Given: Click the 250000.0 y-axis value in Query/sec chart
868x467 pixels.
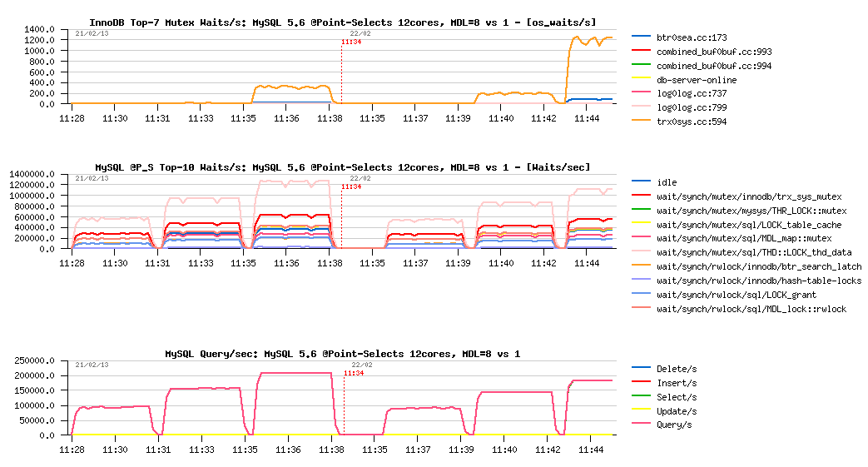Looking at the screenshot, I should coord(34,360).
